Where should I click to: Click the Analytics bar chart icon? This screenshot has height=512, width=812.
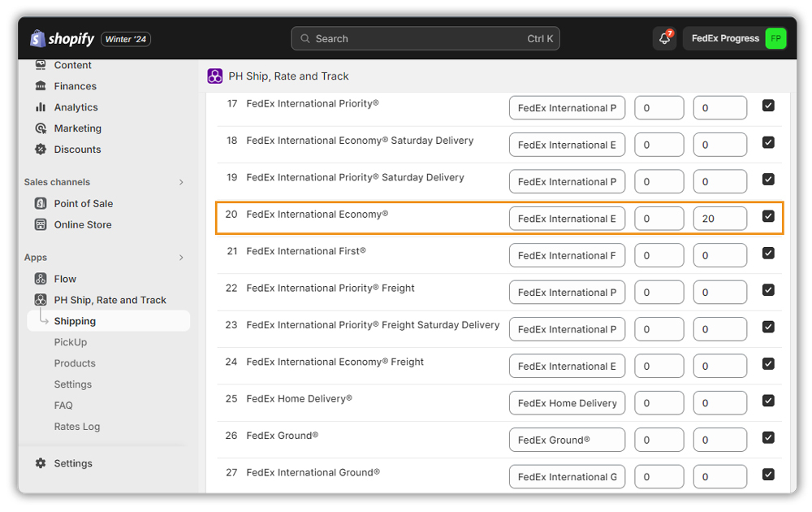click(x=41, y=107)
